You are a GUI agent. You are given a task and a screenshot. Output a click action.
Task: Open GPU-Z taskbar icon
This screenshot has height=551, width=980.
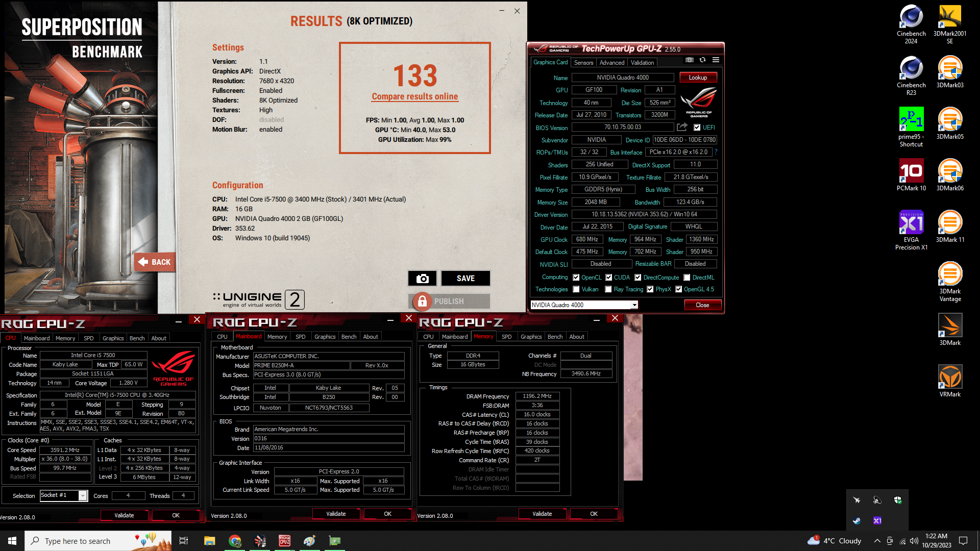[335, 541]
